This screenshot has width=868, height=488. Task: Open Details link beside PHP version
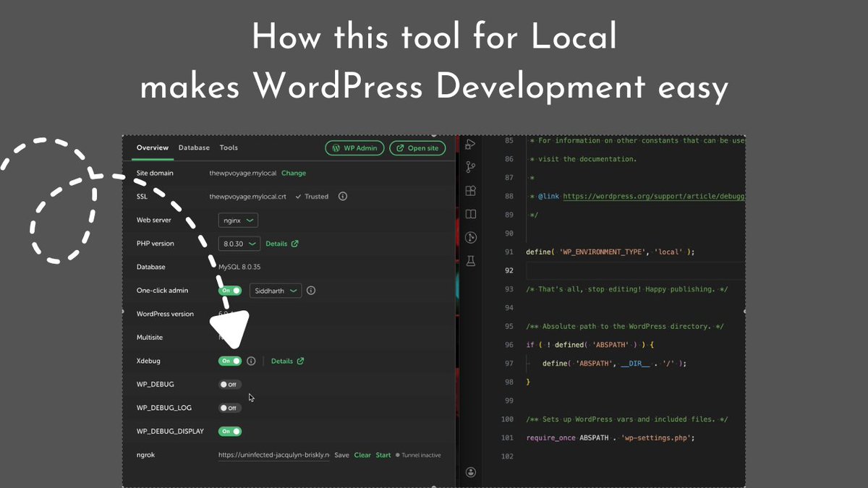coord(282,244)
